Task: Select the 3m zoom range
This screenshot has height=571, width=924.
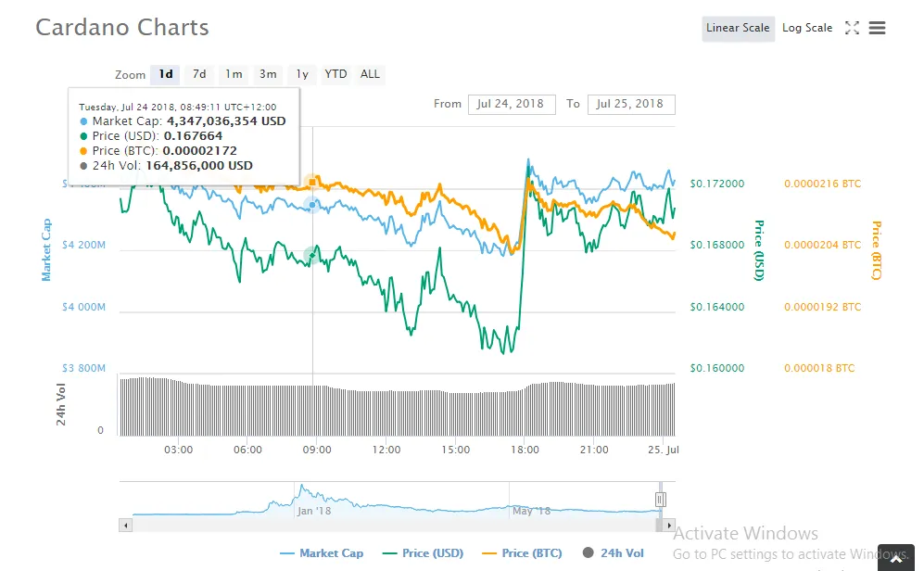Action: tap(268, 74)
